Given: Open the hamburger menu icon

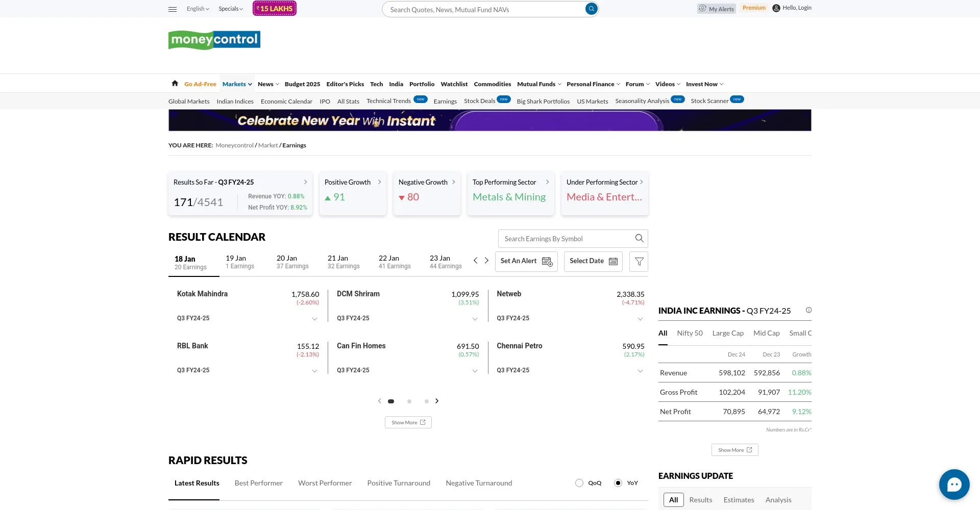Looking at the screenshot, I should (173, 9).
